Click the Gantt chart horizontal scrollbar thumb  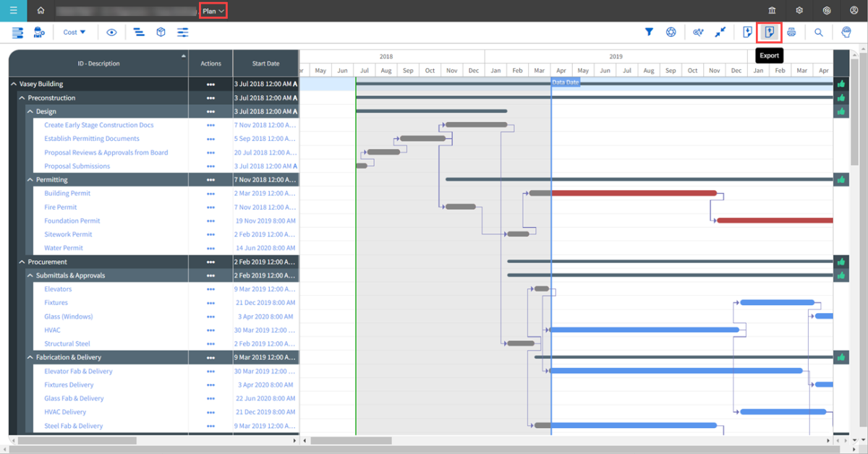[351, 440]
